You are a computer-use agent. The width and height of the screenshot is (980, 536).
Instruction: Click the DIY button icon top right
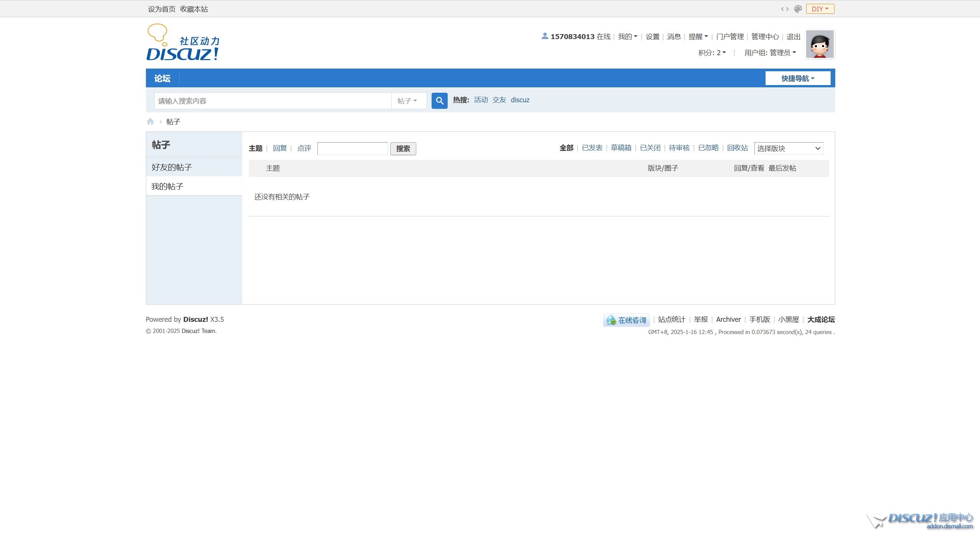point(820,8)
